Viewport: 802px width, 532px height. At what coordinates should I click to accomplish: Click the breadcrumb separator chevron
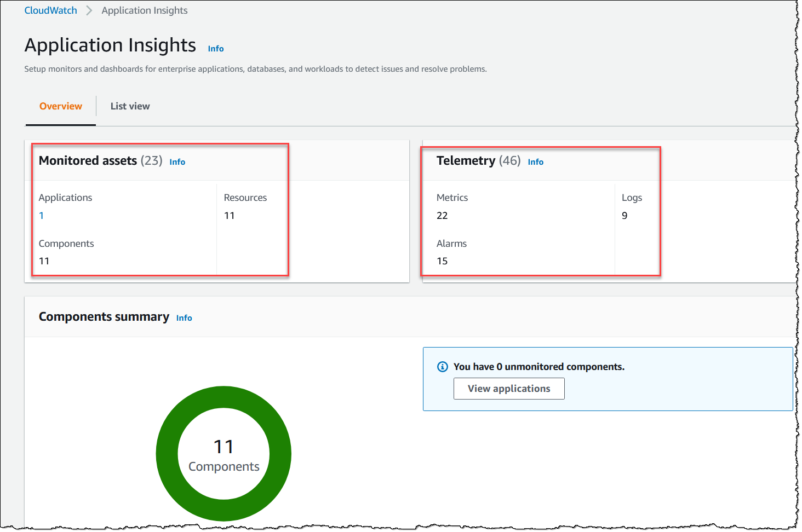pyautogui.click(x=89, y=10)
